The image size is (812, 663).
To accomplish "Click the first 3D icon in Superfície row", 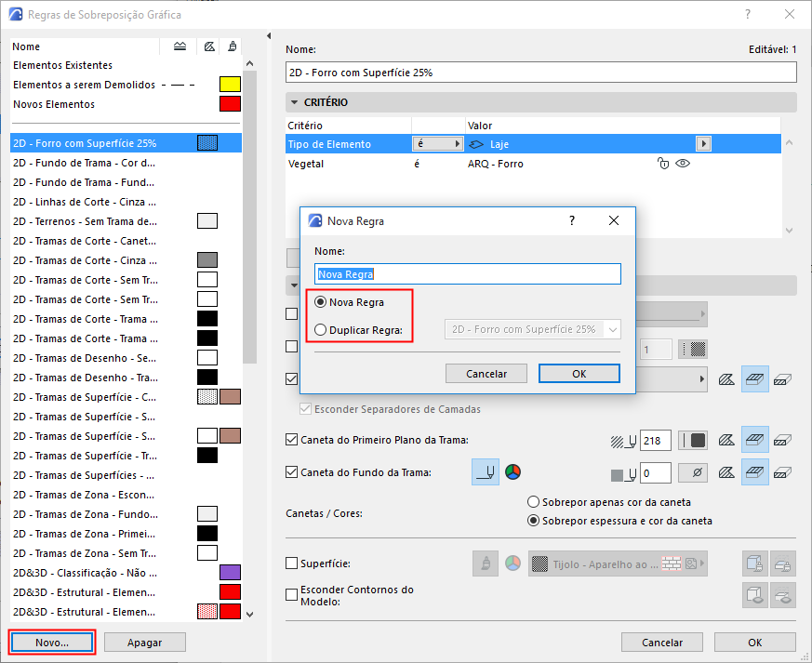I will tap(755, 564).
